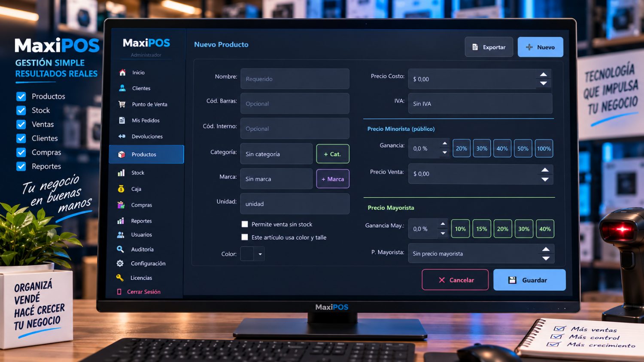Screen dimensions: 644x362
Task: Toggle the Reportes checkbox in the banner list
Action: (21, 166)
